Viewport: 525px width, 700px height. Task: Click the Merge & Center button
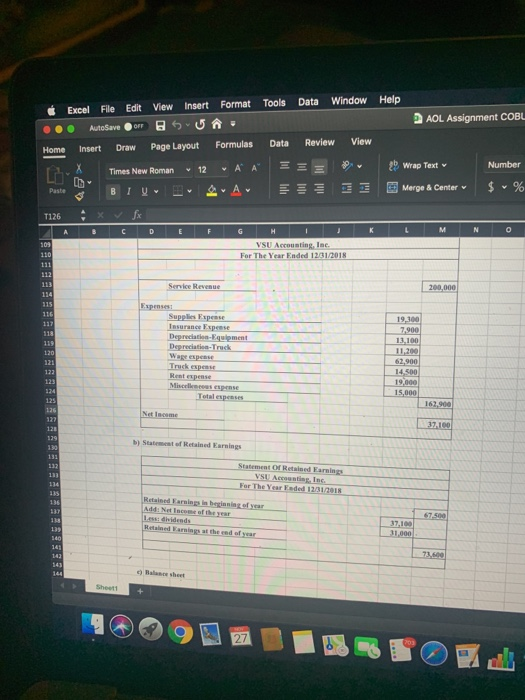(422, 188)
